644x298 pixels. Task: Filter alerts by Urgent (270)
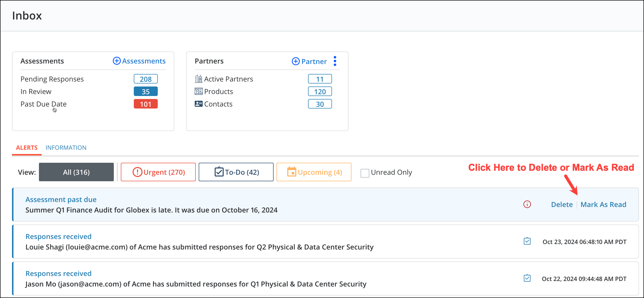tap(158, 172)
